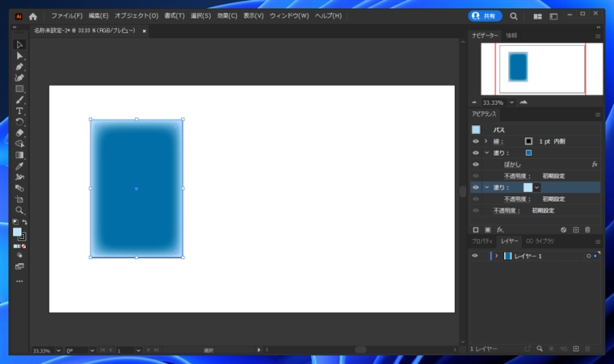Open the Edit Toolbar three-dots button
The image size is (614, 364).
click(19, 281)
